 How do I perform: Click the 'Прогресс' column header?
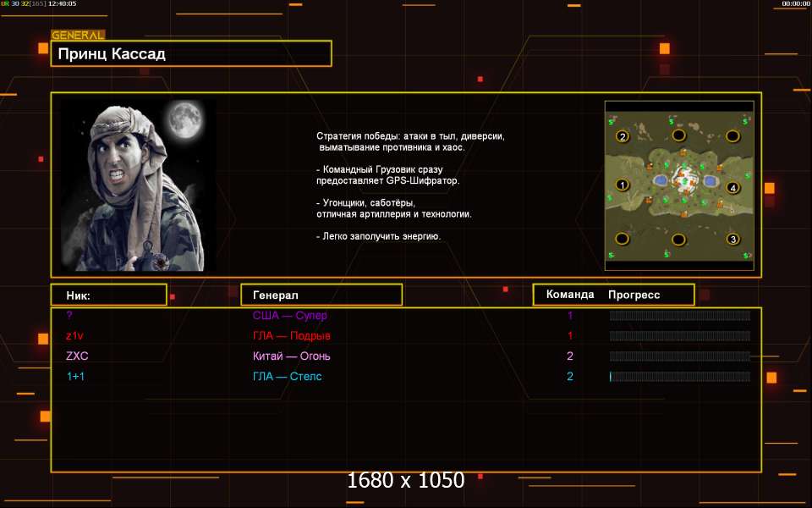(x=634, y=295)
